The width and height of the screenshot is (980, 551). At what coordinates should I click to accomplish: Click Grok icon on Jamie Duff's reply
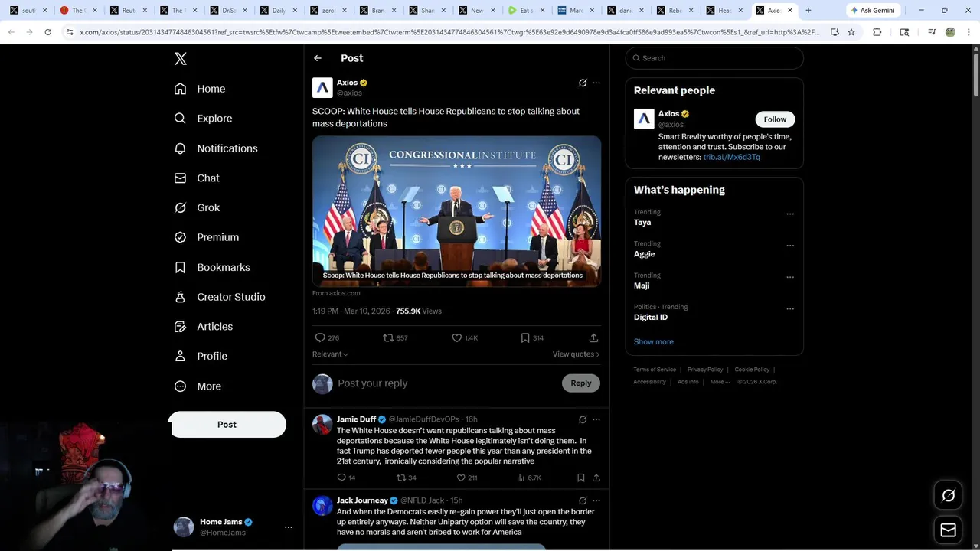click(583, 419)
